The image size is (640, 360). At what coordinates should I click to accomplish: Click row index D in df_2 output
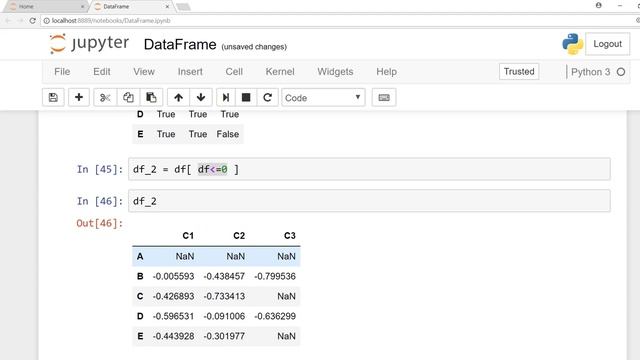click(x=140, y=316)
